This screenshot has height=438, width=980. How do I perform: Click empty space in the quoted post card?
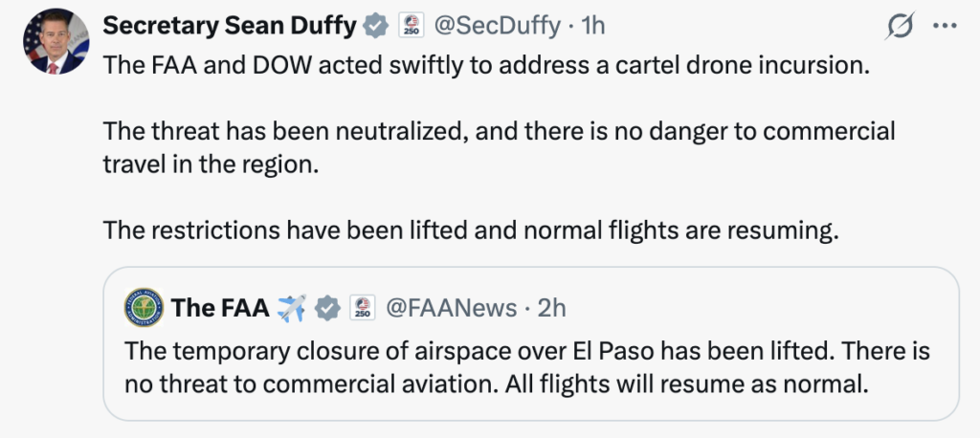(766, 306)
